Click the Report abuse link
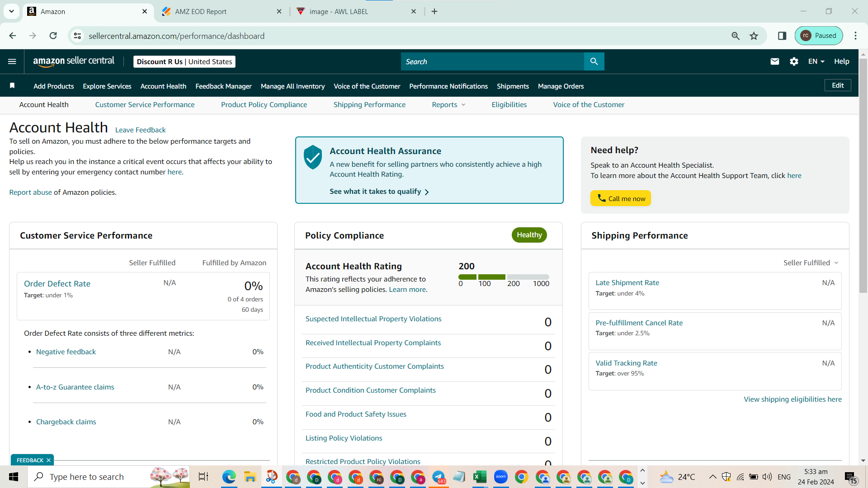The height and width of the screenshot is (488, 868). (31, 192)
